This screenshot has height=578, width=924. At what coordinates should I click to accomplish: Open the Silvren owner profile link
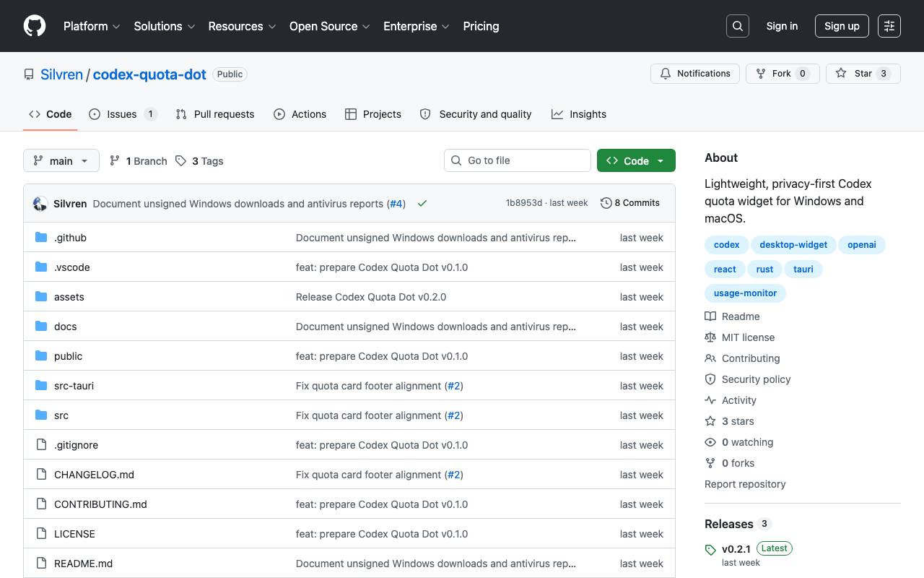pos(62,74)
